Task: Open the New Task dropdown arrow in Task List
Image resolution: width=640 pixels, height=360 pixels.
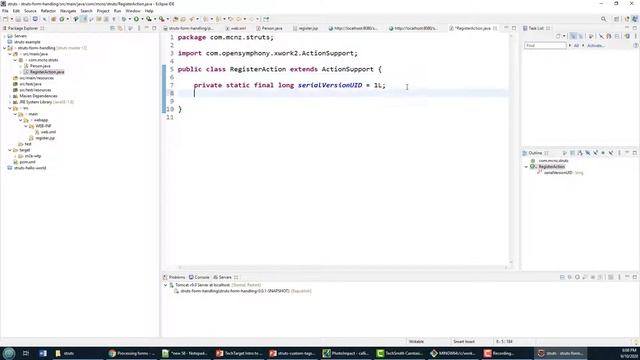Action: 564,36
